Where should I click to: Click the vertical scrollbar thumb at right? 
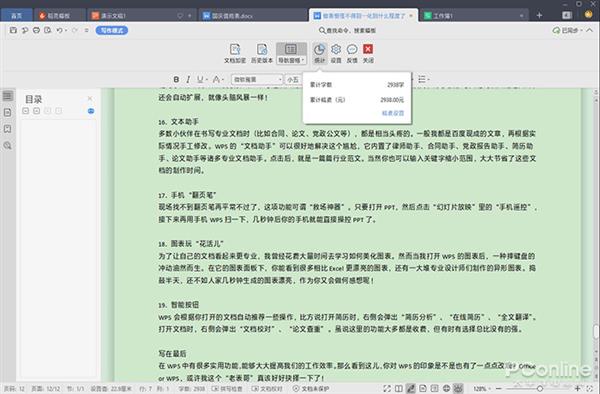tap(596, 332)
